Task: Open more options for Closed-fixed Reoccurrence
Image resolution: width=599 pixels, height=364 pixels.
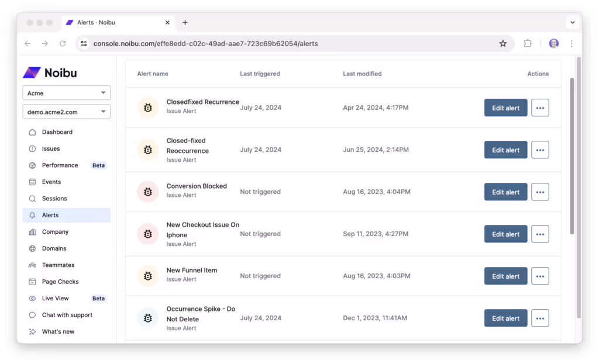Action: pos(540,150)
